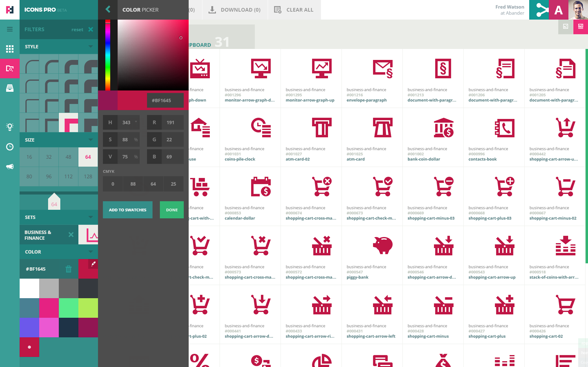
Task: Collapse the Color section
Action: (x=91, y=252)
